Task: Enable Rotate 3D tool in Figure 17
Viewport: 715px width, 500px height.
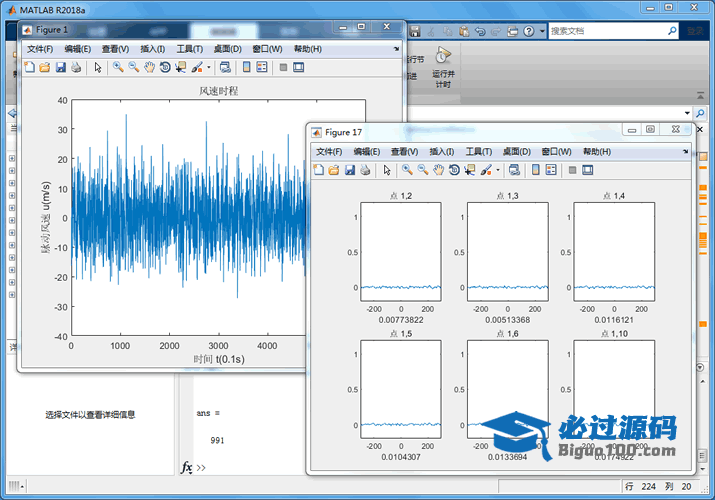Action: pyautogui.click(x=454, y=170)
